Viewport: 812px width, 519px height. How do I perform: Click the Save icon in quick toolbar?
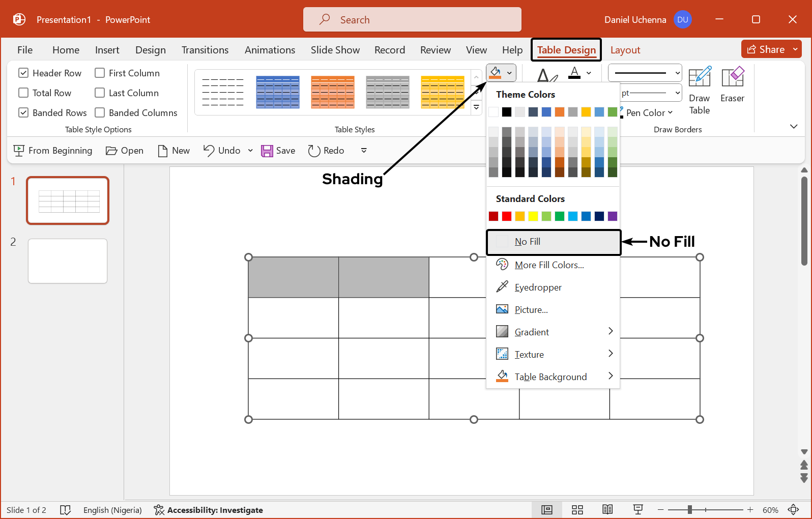(x=267, y=151)
